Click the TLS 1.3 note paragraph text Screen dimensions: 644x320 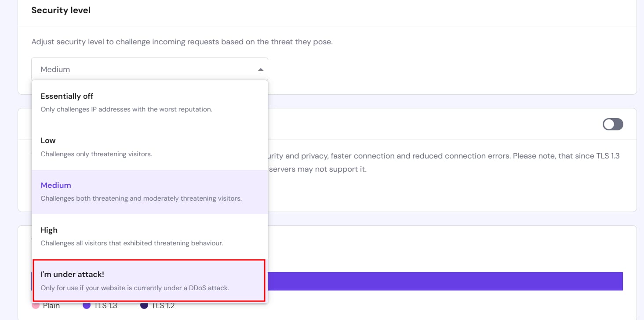click(x=444, y=156)
